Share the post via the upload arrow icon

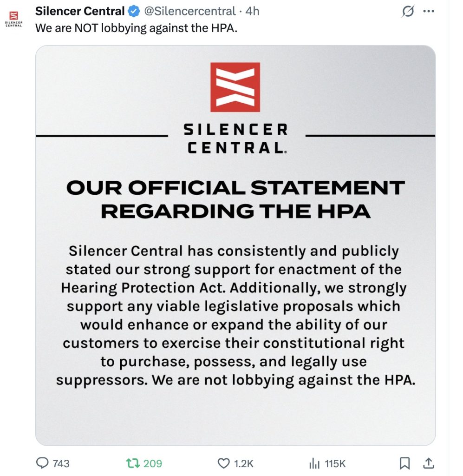[429, 463]
